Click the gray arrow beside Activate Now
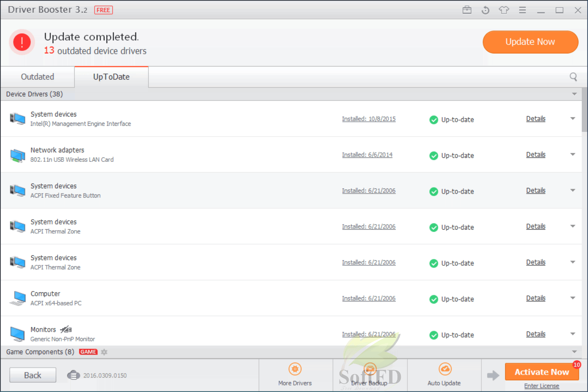This screenshot has height=392, width=588. (x=493, y=375)
